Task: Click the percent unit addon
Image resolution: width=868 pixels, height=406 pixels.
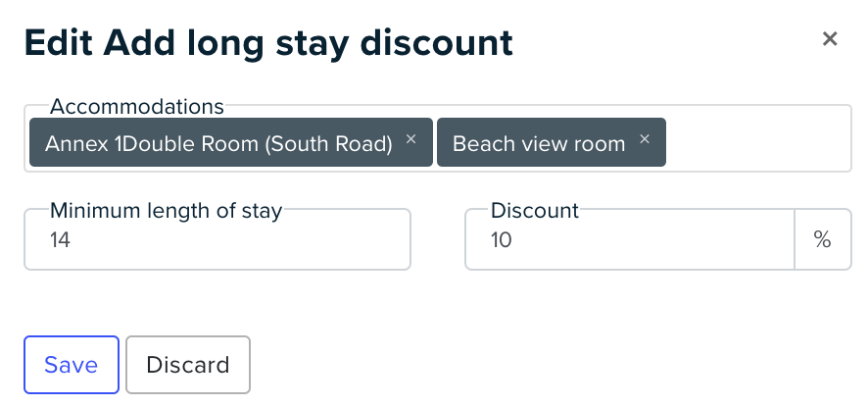Action: [823, 239]
